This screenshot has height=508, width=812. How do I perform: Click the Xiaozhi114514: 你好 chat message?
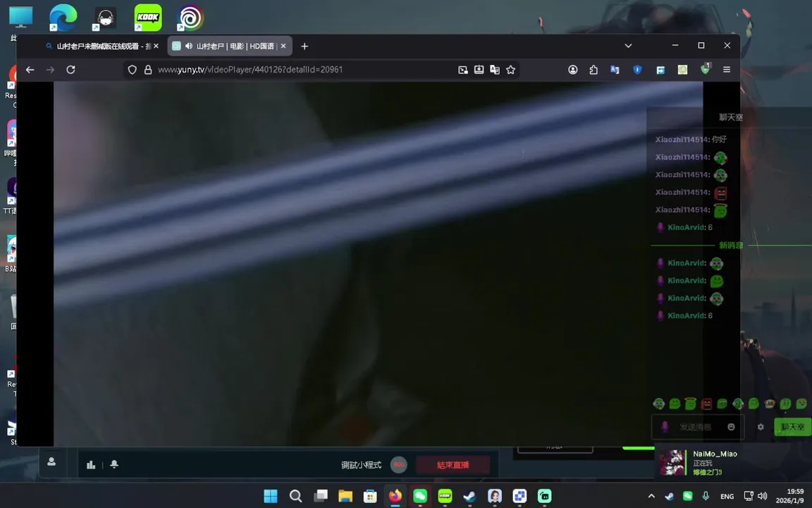(691, 140)
